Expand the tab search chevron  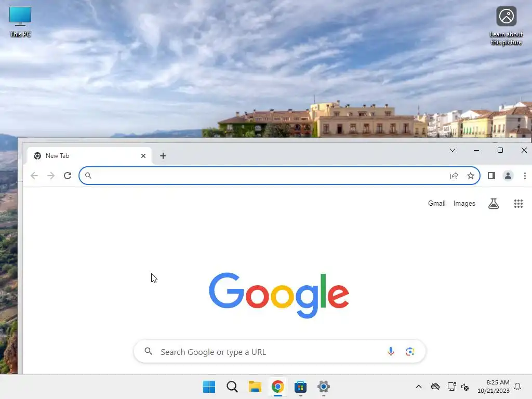453,150
